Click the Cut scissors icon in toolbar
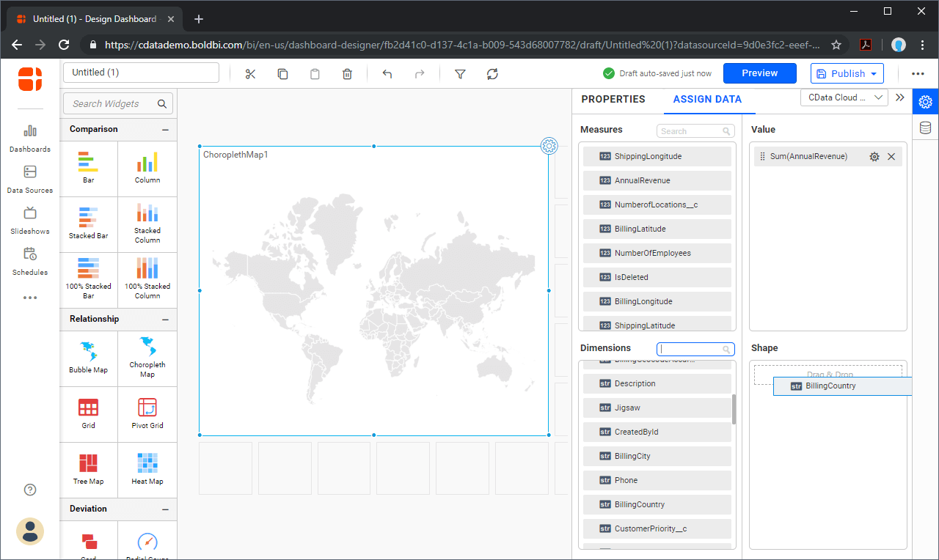The image size is (939, 560). click(x=250, y=73)
